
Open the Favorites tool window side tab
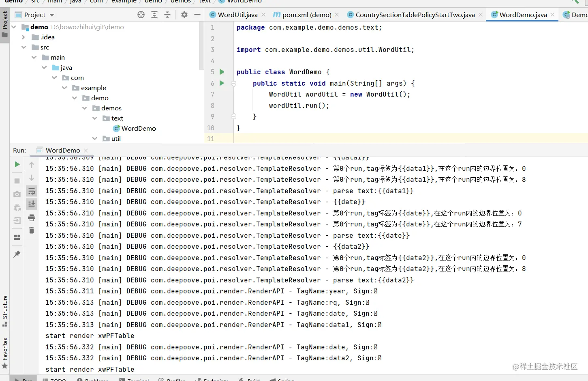coord(5,353)
